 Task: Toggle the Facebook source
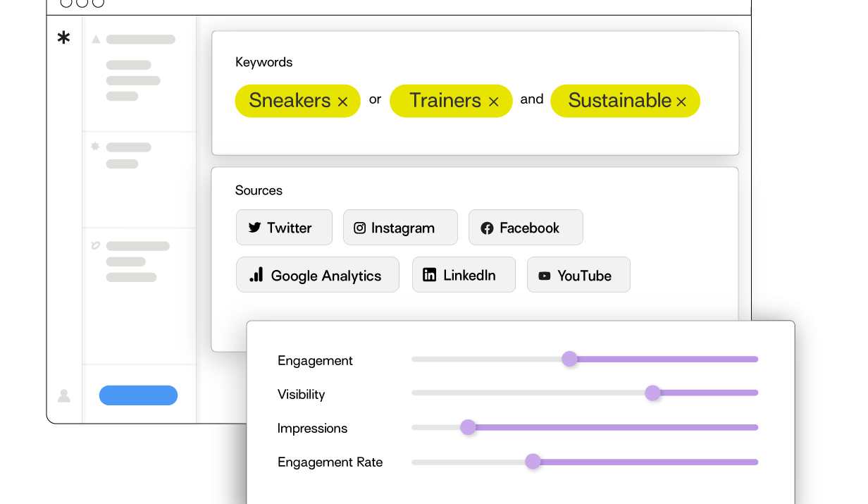point(526,228)
